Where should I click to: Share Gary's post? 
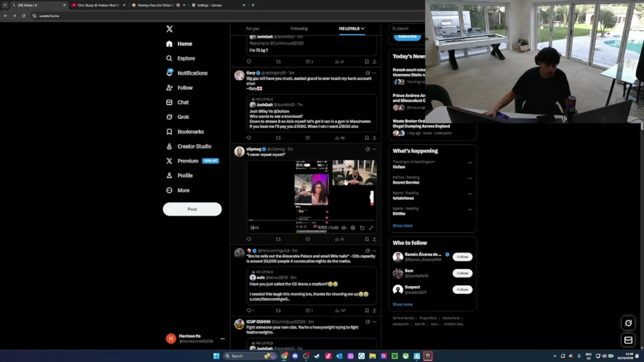click(x=374, y=138)
